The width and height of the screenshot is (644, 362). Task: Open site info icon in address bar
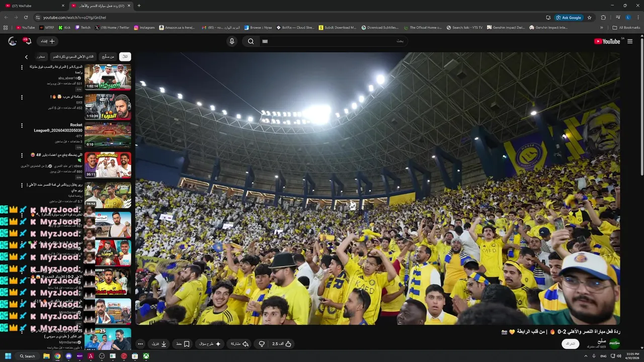coord(37,17)
